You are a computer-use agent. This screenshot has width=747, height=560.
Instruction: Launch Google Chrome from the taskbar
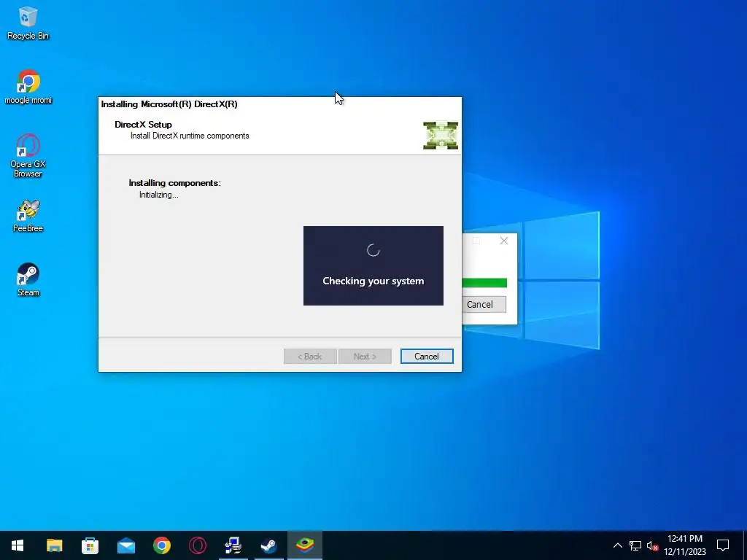161,545
